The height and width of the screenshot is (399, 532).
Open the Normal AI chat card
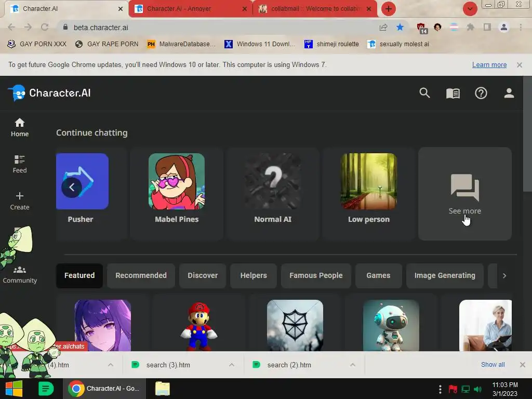[273, 194]
